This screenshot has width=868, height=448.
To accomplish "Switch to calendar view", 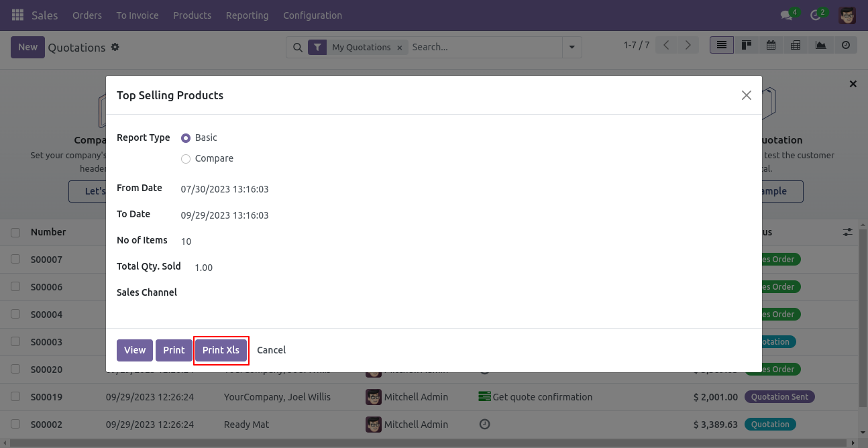I will click(x=771, y=45).
